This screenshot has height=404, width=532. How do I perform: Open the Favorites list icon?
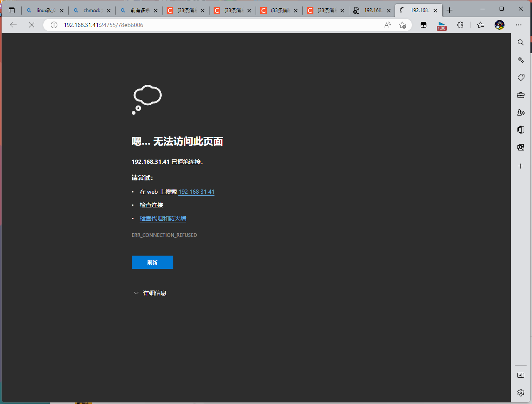pyautogui.click(x=480, y=25)
